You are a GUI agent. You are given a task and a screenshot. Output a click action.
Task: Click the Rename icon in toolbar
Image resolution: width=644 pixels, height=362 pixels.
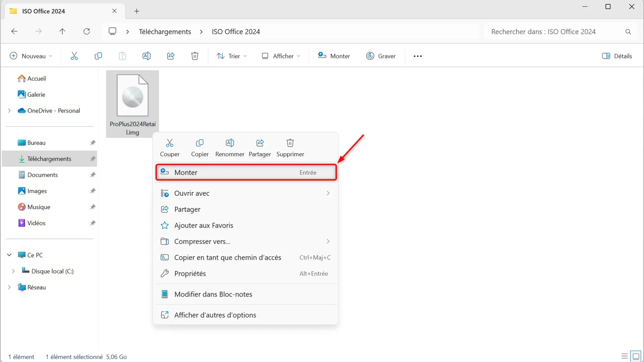(x=146, y=56)
